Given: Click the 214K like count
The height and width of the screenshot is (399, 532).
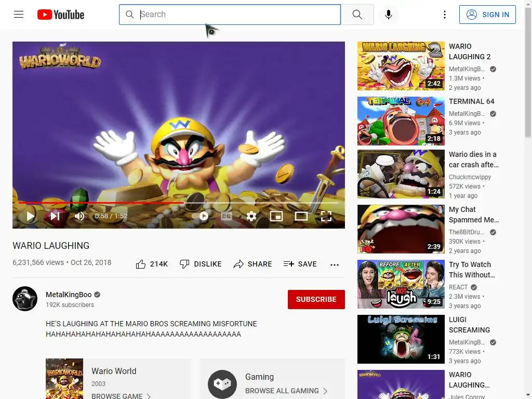Looking at the screenshot, I should click(x=159, y=264).
